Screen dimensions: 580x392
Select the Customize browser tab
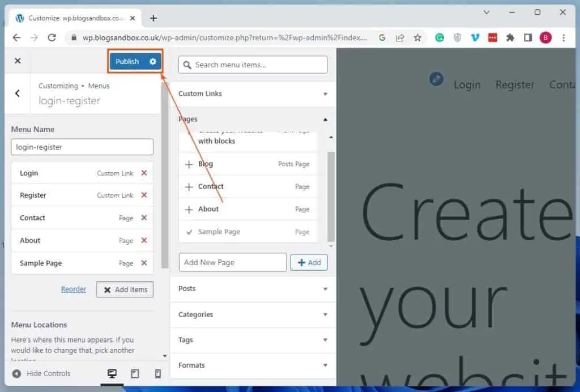72,18
